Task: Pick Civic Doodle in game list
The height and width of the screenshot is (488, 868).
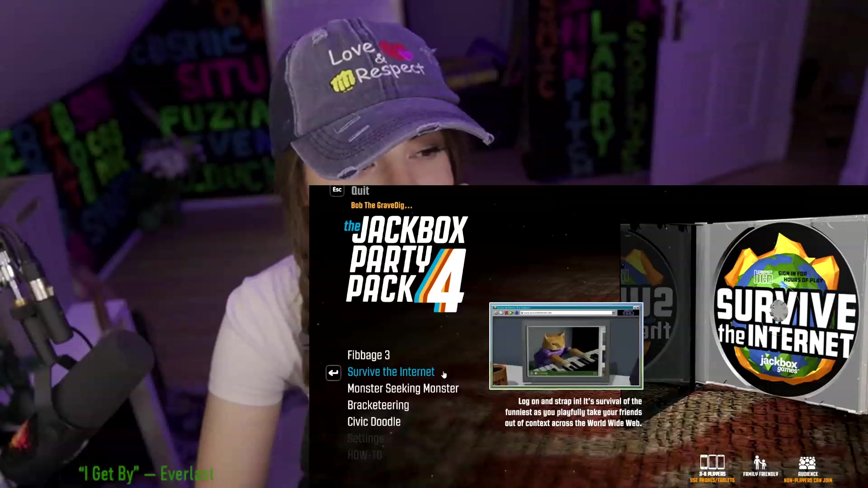Action: tap(374, 422)
